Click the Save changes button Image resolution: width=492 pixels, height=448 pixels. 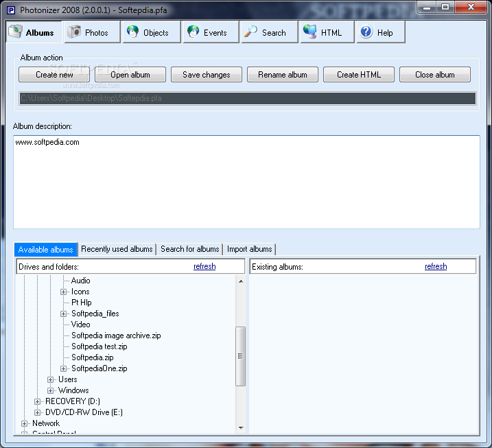(207, 75)
